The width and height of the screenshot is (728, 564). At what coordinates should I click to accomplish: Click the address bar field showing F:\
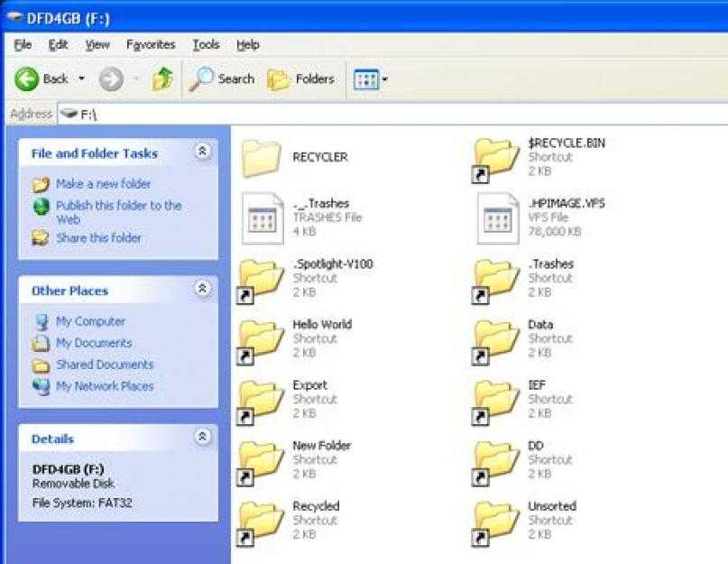(x=392, y=114)
